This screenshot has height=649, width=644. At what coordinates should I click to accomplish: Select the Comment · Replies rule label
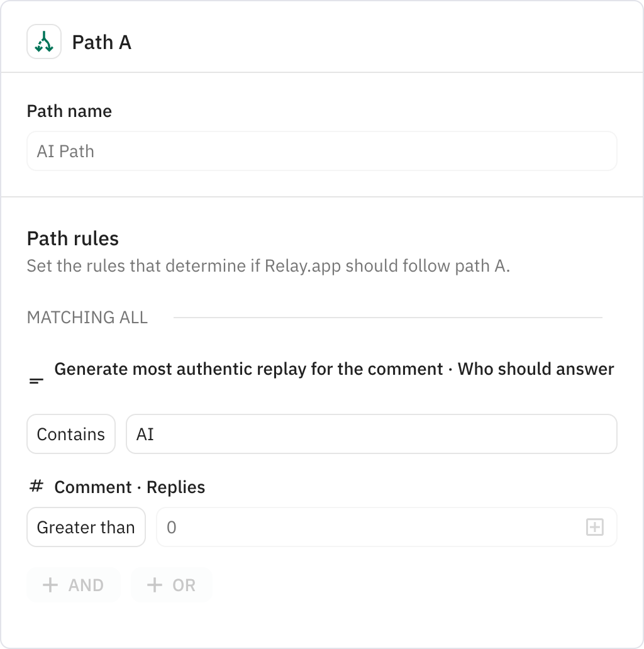click(129, 487)
